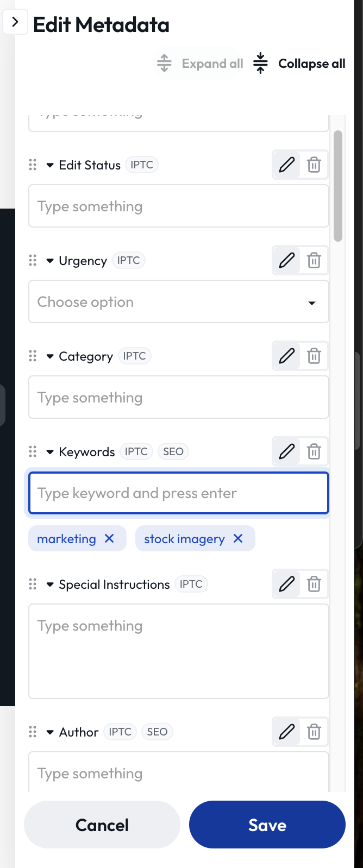Collapse the Edit Status section arrow
This screenshot has height=868, width=363.
(x=50, y=165)
